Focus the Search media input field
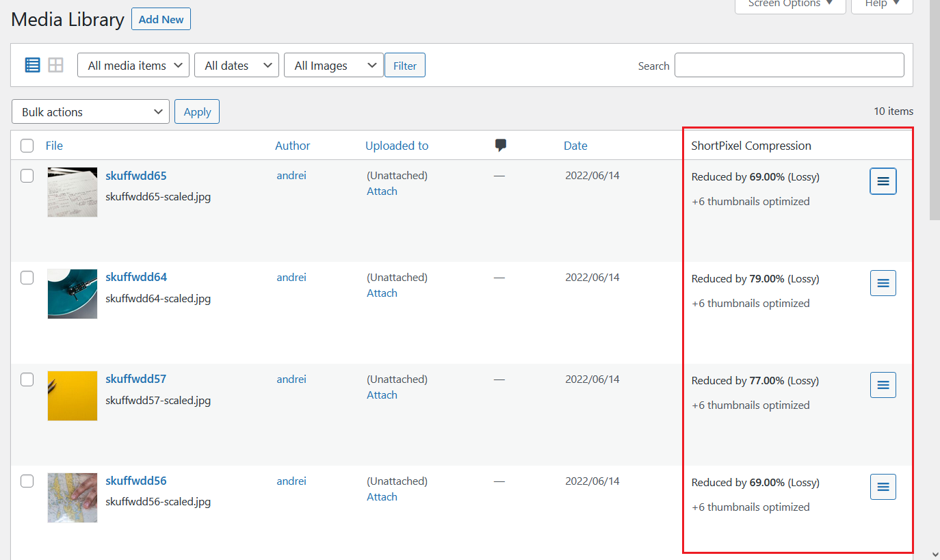Viewport: 940px width, 560px height. 789,66
